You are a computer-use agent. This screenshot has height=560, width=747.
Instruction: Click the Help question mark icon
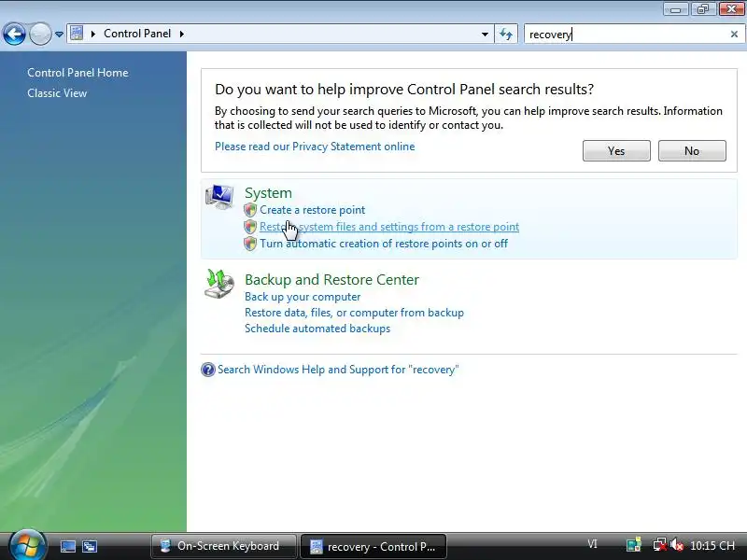(208, 370)
